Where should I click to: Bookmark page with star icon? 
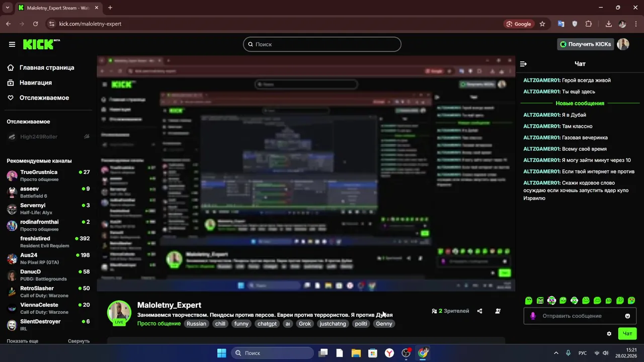(542, 24)
